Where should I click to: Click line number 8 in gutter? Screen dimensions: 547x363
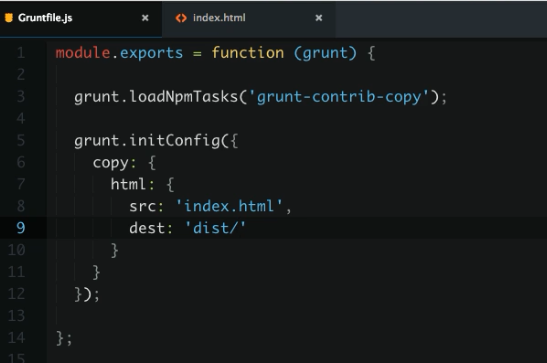tap(21, 206)
